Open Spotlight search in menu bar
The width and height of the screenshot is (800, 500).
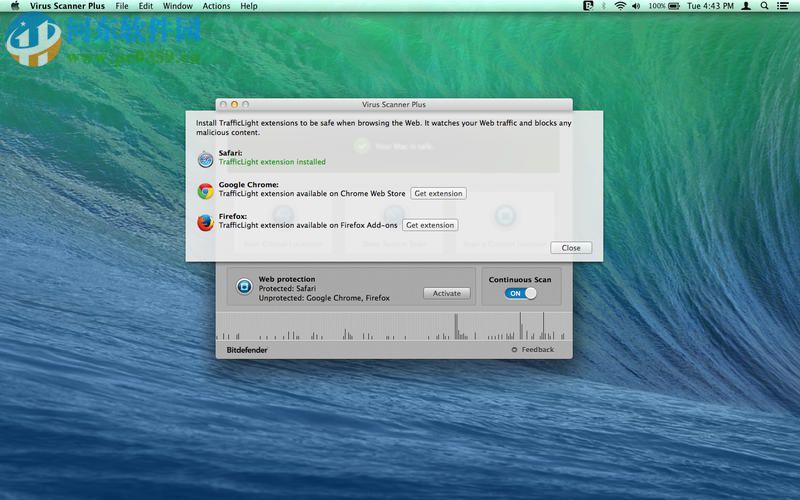click(x=764, y=6)
